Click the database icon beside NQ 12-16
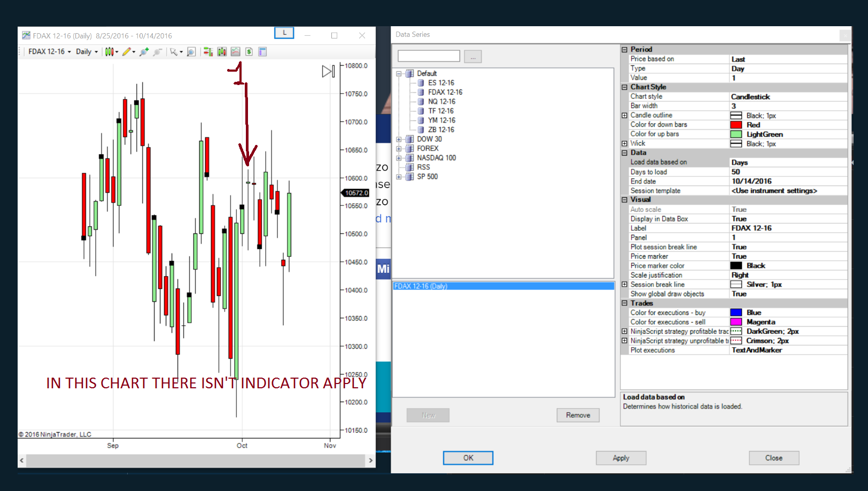This screenshot has height=491, width=868. pyautogui.click(x=421, y=102)
